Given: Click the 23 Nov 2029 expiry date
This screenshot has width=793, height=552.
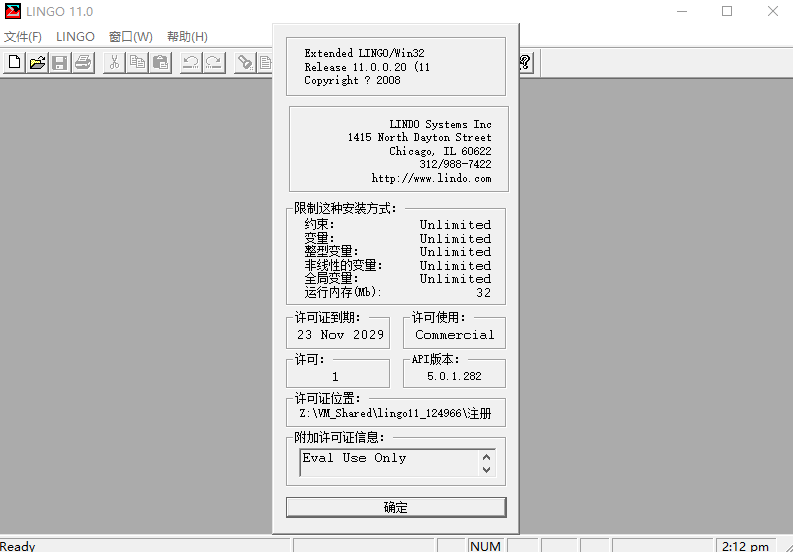Looking at the screenshot, I should coord(340,335).
